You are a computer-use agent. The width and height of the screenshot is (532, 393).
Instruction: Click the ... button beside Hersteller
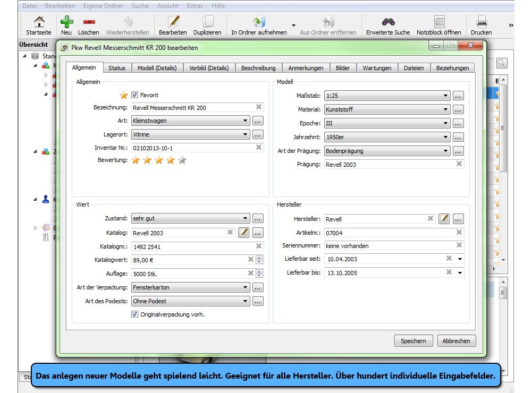(x=458, y=219)
